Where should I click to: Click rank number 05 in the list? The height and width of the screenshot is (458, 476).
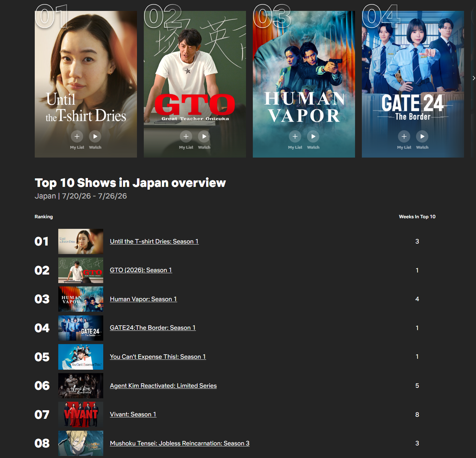click(42, 357)
